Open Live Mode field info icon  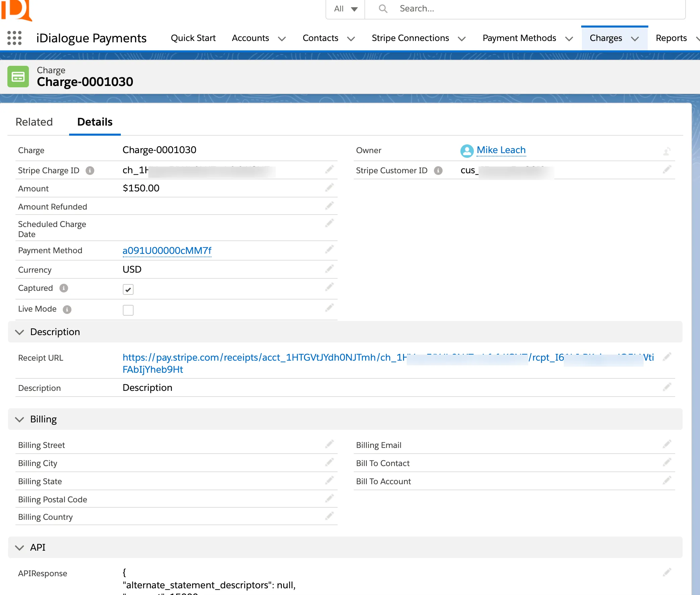67,309
